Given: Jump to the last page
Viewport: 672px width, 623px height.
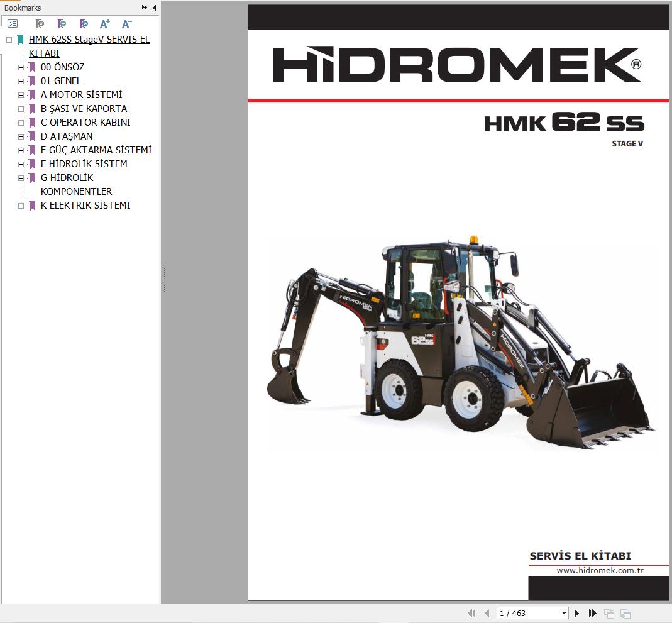Looking at the screenshot, I should 592,613.
